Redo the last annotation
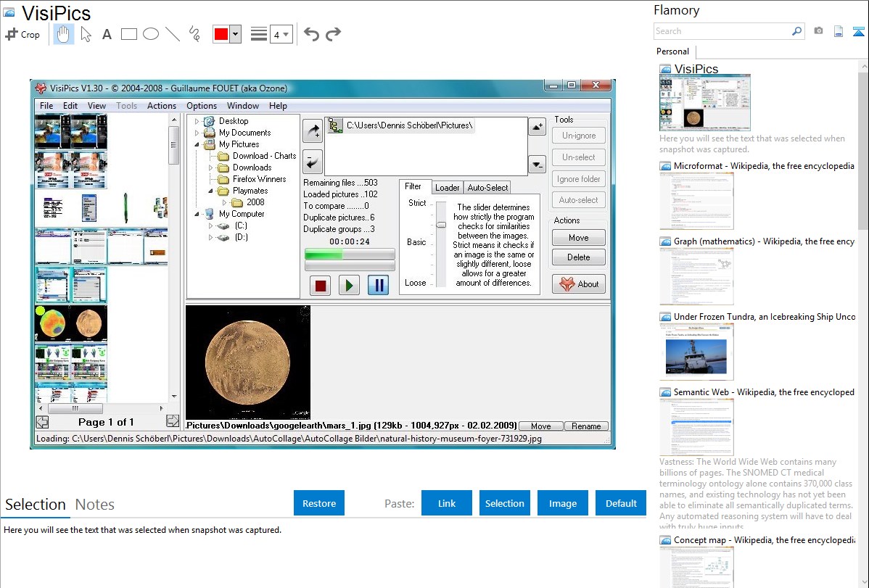Screen dimensions: 869x588 (x=333, y=34)
